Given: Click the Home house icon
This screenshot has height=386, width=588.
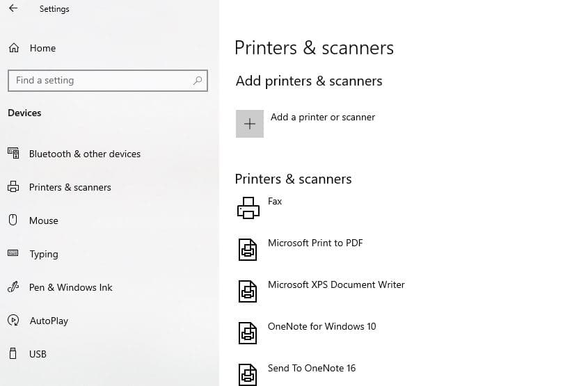Looking at the screenshot, I should coord(14,48).
